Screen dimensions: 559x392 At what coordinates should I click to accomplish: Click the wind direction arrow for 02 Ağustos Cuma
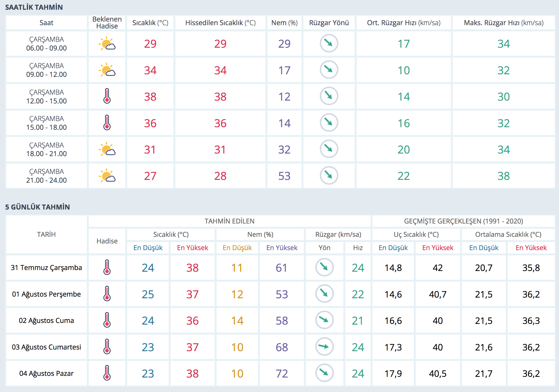324,320
